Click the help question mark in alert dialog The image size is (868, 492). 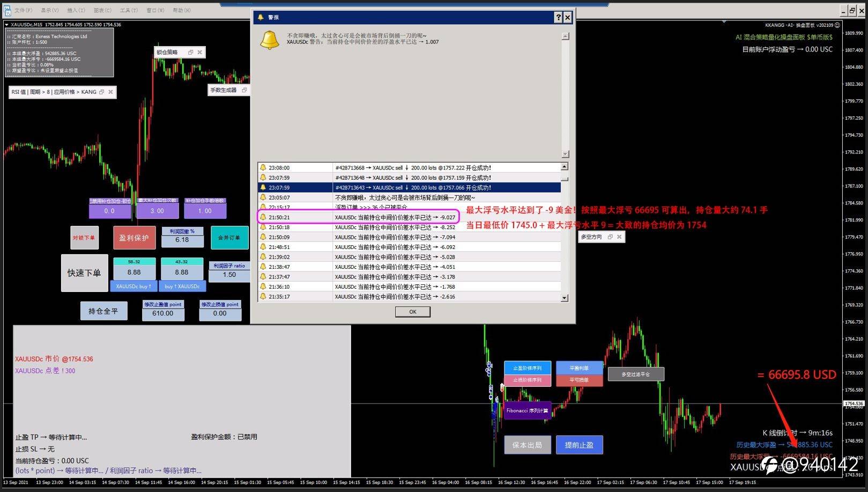pos(558,17)
